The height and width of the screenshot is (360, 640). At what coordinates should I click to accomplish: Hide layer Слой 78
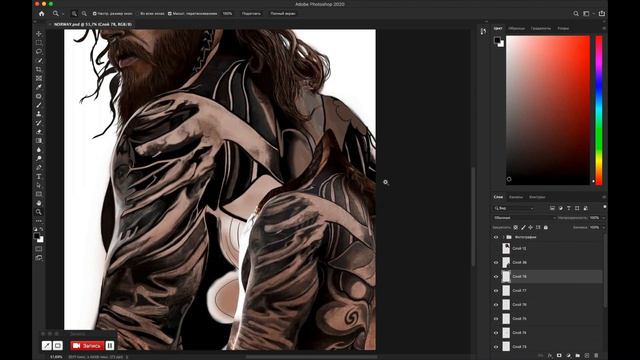pyautogui.click(x=496, y=276)
